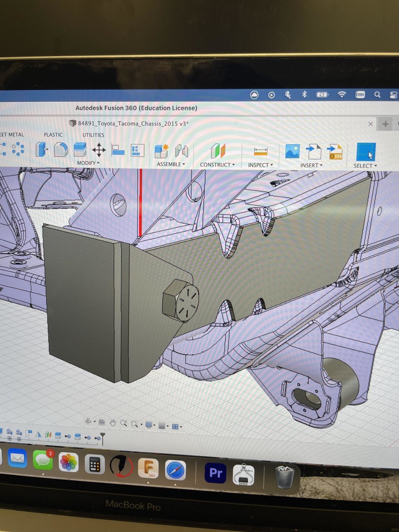Switch to the UTILITIES tab
This screenshot has height=532, width=399.
point(93,135)
